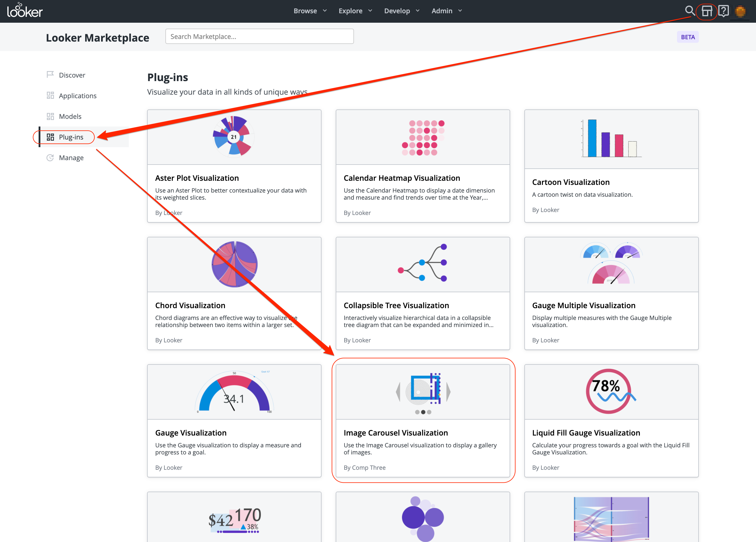The width and height of the screenshot is (756, 542).
Task: Click the BETA badge
Action: coord(687,37)
